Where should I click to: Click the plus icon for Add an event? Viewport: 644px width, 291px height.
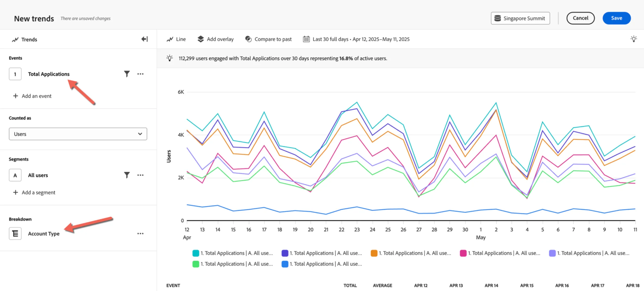coord(15,96)
